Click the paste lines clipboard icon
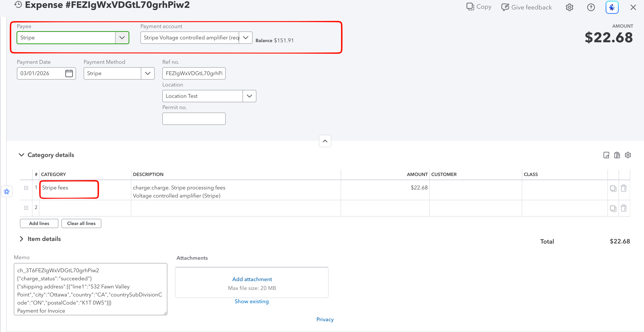Viewport: 644px width, 332px height. coord(617,155)
